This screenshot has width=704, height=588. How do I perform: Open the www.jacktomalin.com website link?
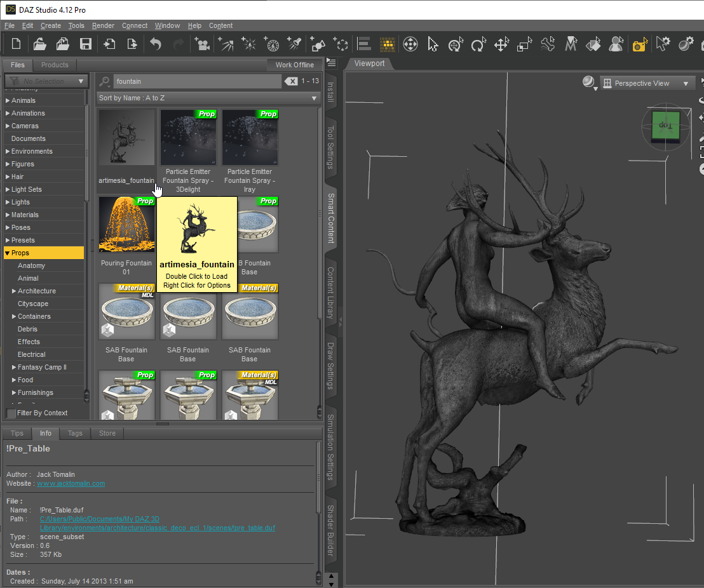pos(71,483)
